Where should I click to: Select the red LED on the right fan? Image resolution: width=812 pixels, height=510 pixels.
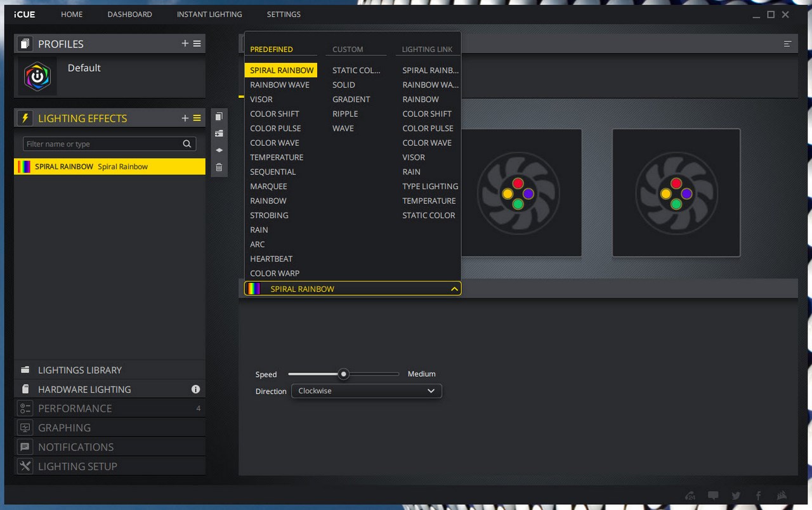point(676,183)
